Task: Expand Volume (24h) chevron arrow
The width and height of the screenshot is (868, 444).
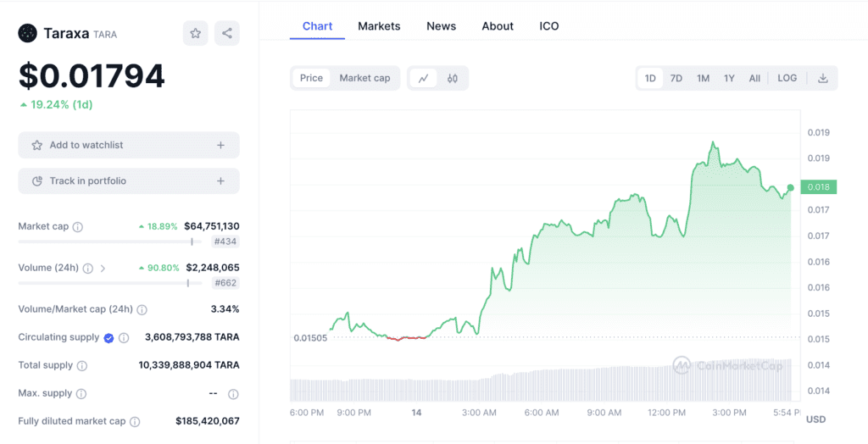Action: point(103,269)
